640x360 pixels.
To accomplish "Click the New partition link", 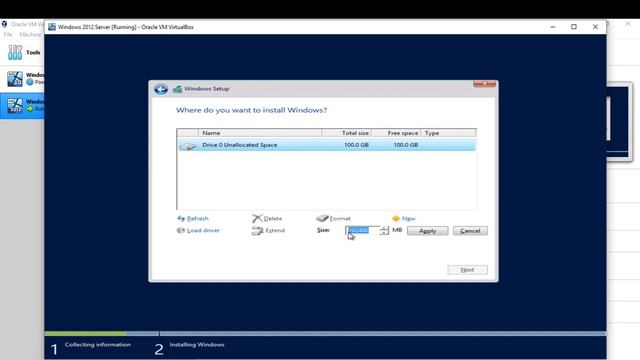I will 409,219.
